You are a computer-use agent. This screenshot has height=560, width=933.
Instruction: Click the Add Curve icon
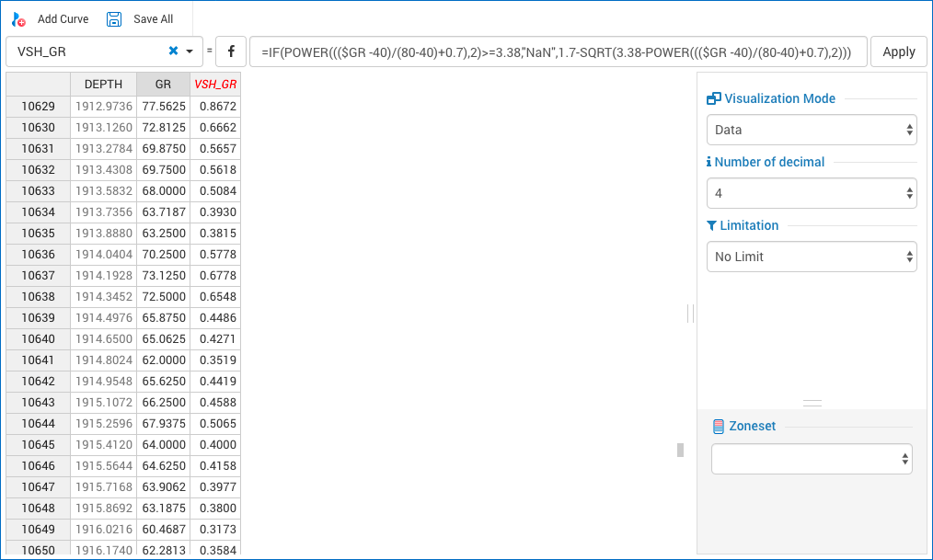coord(18,19)
